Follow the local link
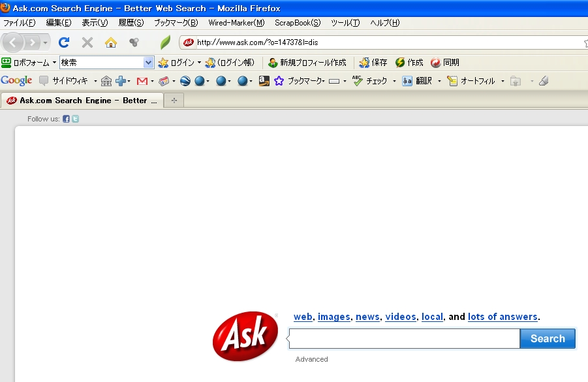This screenshot has width=588, height=382. click(432, 317)
